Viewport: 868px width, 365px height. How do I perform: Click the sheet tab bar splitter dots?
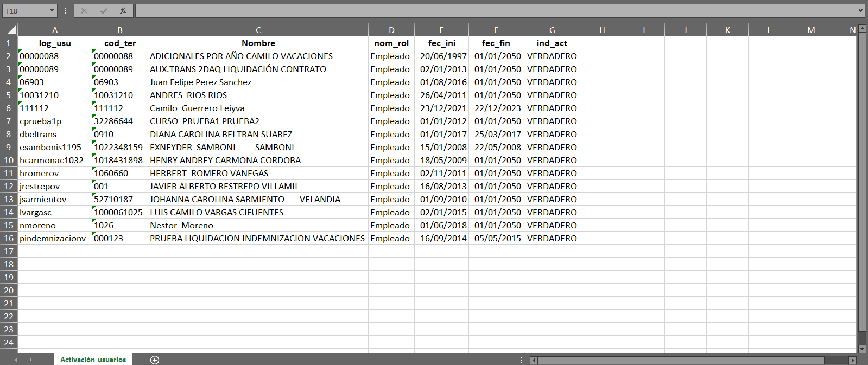[x=521, y=360]
